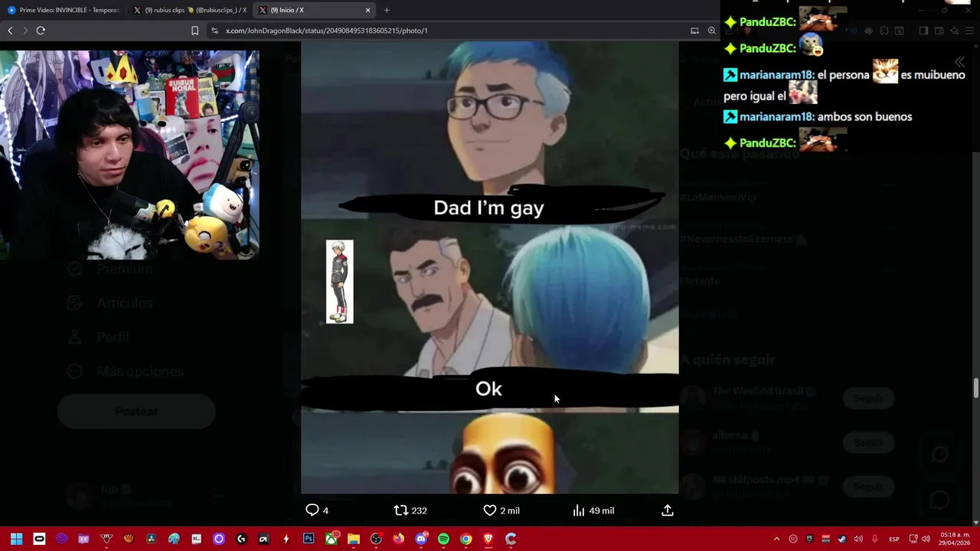Open dimmed Artículos sidebar item
The height and width of the screenshot is (551, 980).
point(109,303)
